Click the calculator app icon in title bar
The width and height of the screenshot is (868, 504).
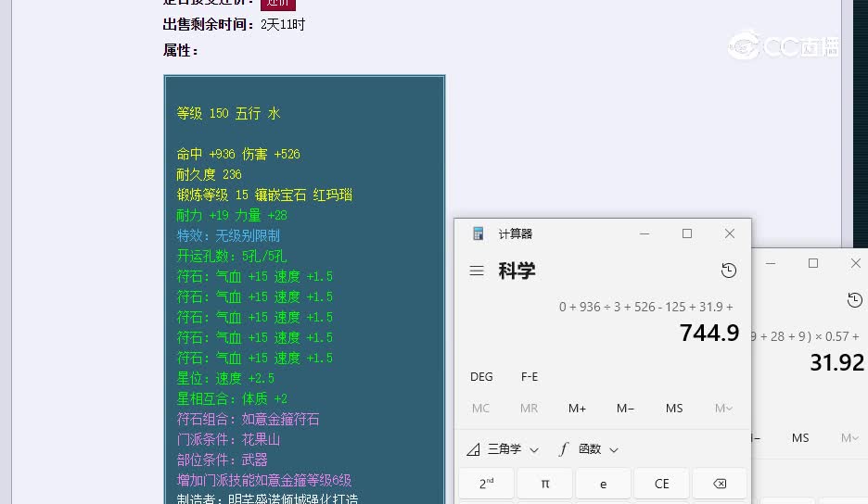478,233
